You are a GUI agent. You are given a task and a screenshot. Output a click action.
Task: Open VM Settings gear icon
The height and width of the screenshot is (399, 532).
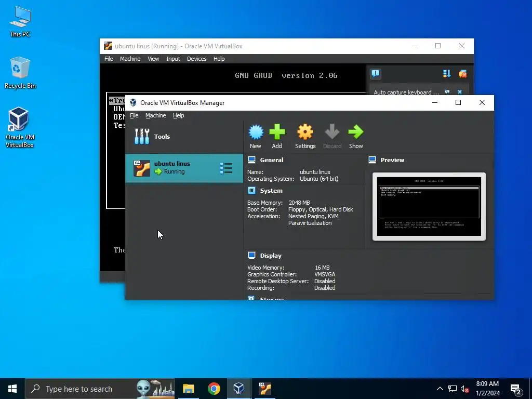click(305, 132)
